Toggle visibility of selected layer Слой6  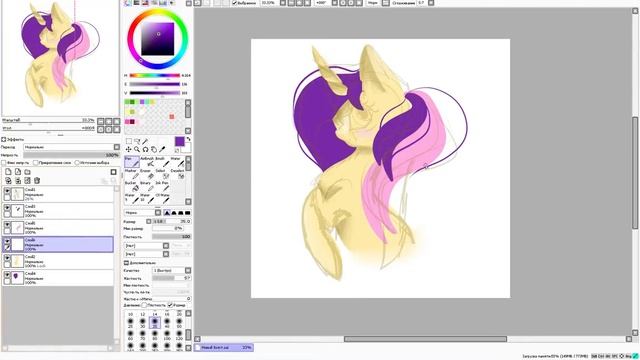click(7, 241)
